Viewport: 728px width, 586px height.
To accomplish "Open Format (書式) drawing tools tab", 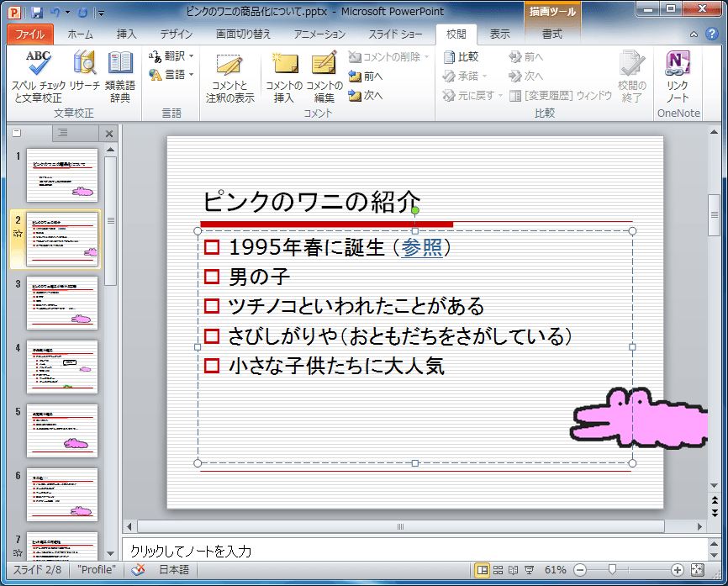I will (552, 34).
